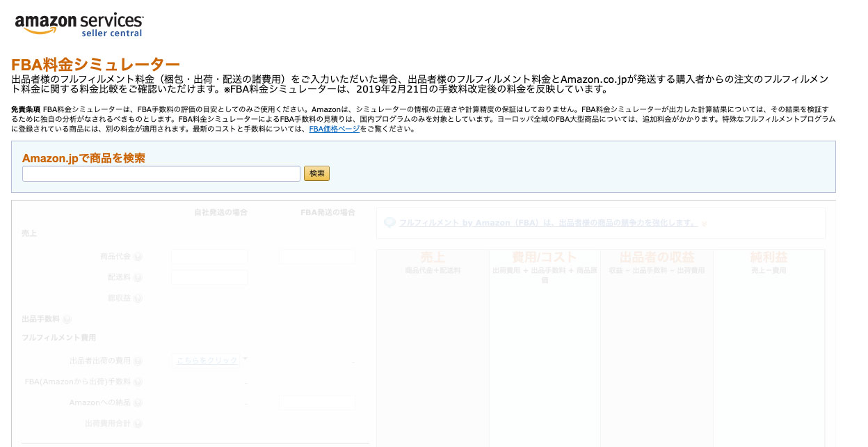
Task: Click the 免責条項 disclaimer label
Action: [x=26, y=109]
